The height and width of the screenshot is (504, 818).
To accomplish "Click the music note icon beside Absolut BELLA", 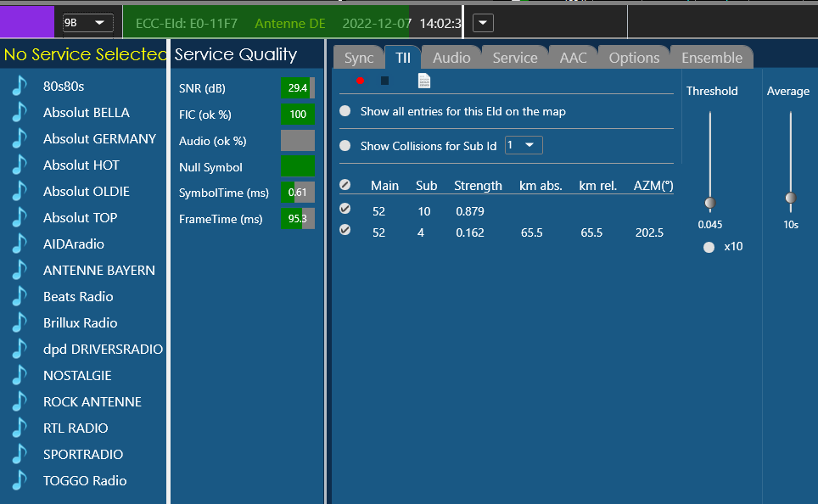I will tap(20, 112).
